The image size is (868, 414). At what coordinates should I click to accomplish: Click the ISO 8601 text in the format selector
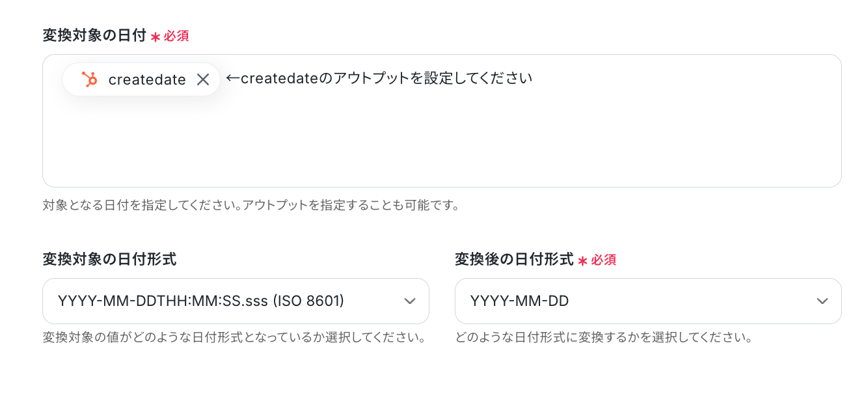[308, 301]
